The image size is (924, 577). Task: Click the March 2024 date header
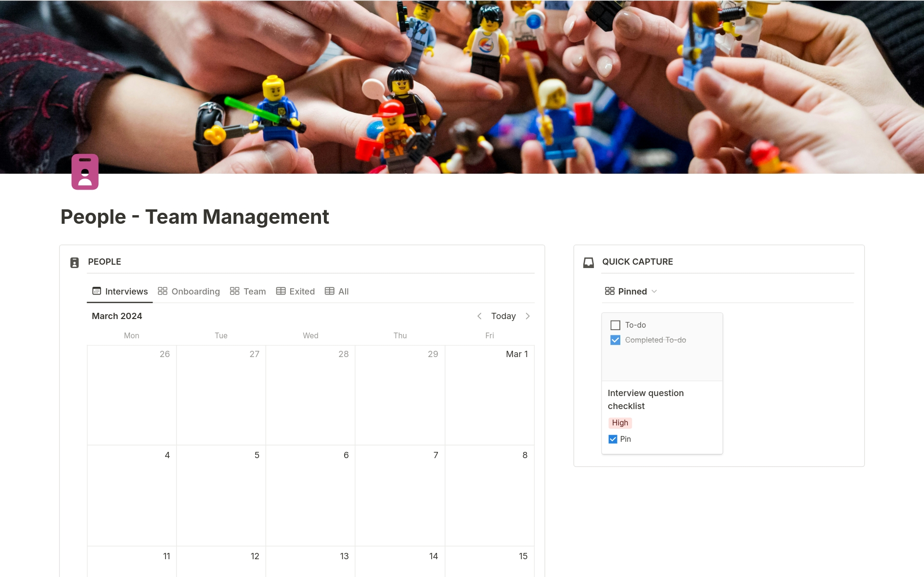tap(116, 316)
